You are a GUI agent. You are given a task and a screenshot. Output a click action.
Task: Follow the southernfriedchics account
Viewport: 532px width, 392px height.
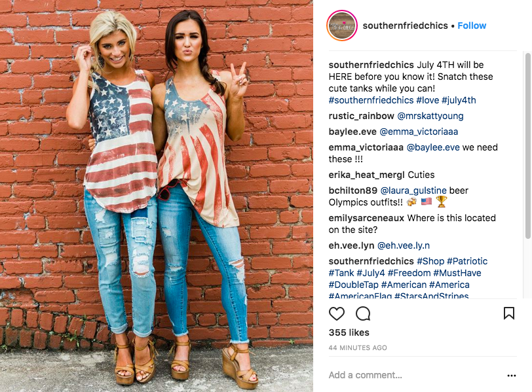472,26
